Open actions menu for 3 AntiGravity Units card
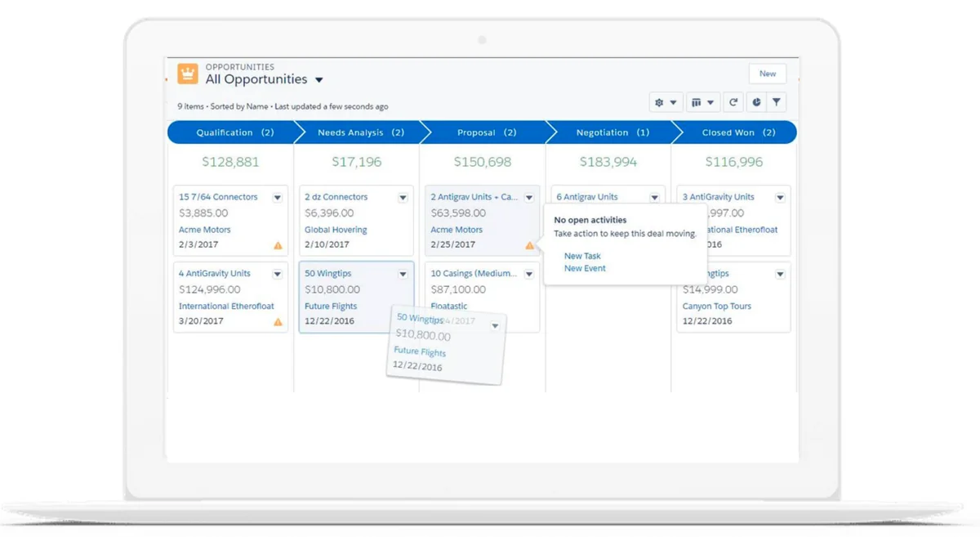 coord(780,198)
